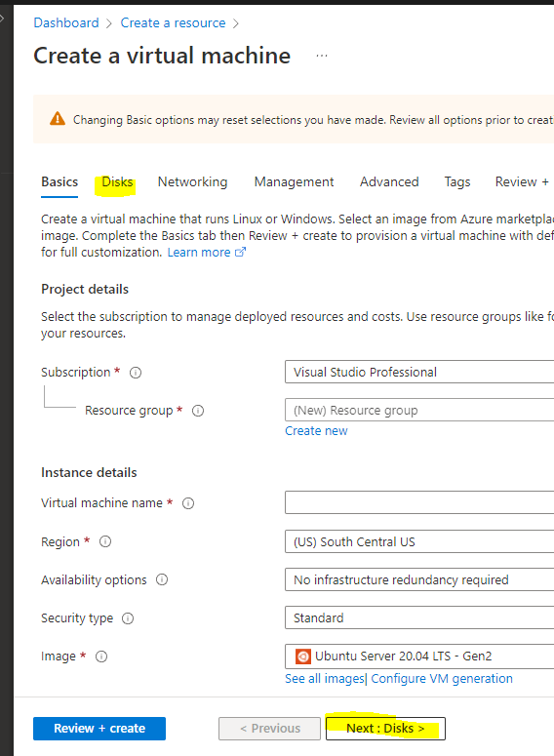Open the Image dropdown showing Ubuntu Server 20.04

(419, 657)
